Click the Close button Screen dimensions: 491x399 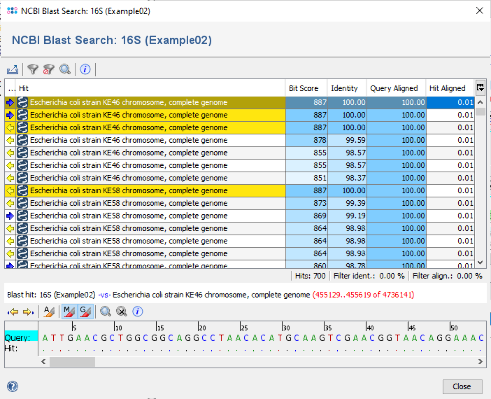click(x=463, y=386)
